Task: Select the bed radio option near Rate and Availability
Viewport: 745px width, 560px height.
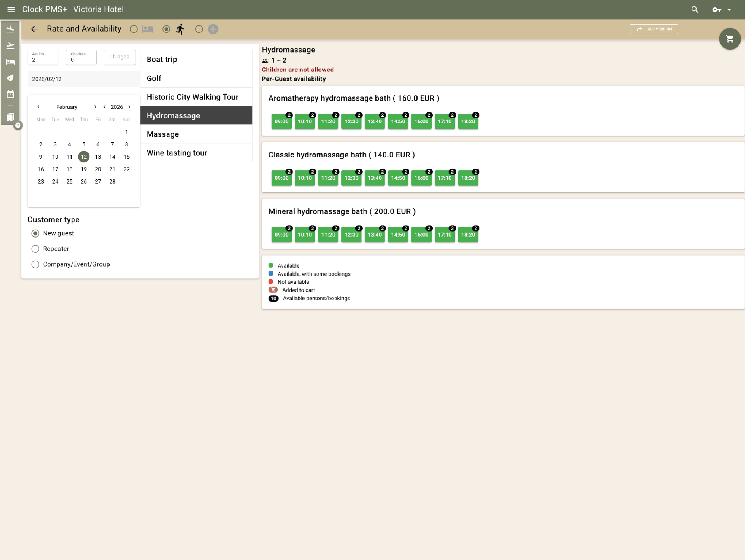Action: point(134,29)
